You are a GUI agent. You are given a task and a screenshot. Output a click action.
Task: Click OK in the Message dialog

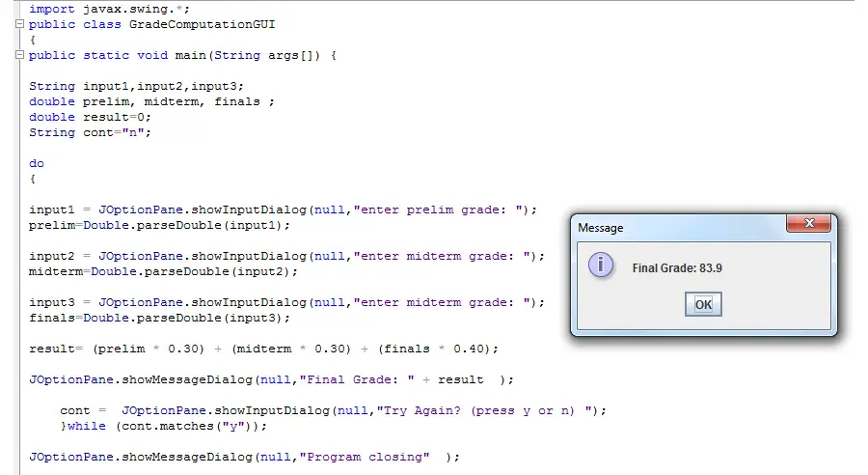point(703,304)
